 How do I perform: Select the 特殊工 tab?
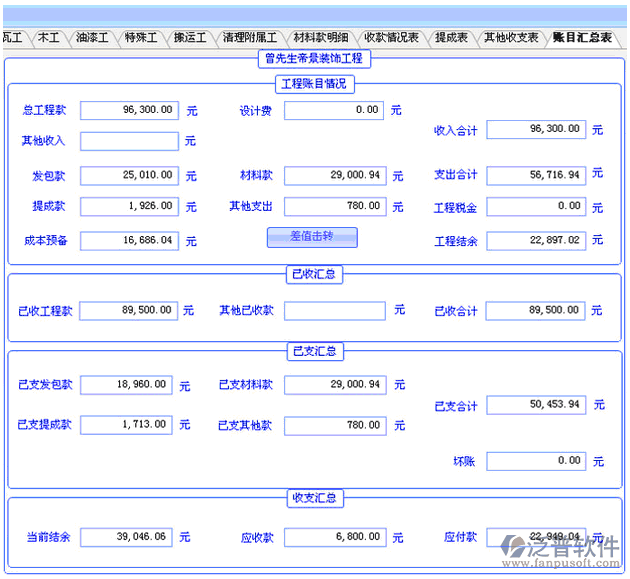[x=139, y=38]
